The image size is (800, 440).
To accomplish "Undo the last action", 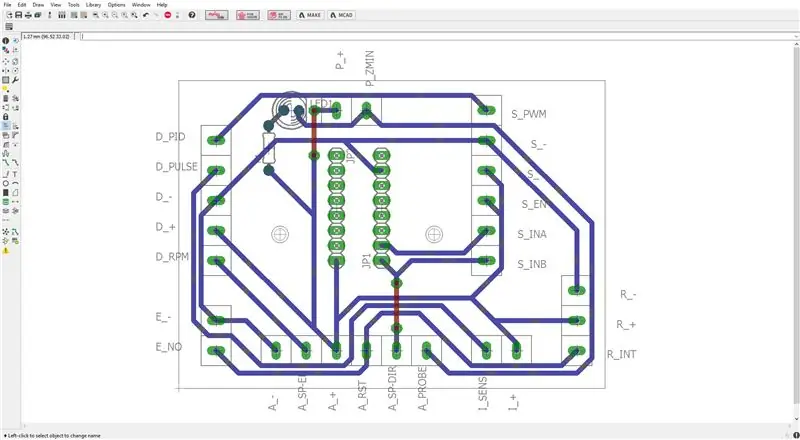I will point(145,15).
